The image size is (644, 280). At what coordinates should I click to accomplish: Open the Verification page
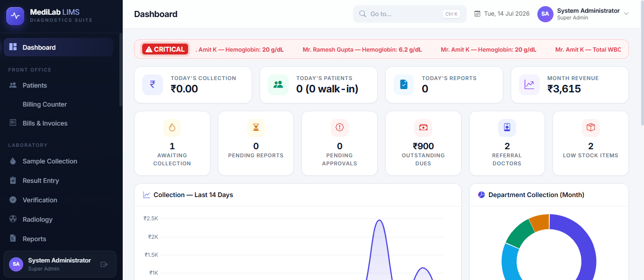point(59,200)
